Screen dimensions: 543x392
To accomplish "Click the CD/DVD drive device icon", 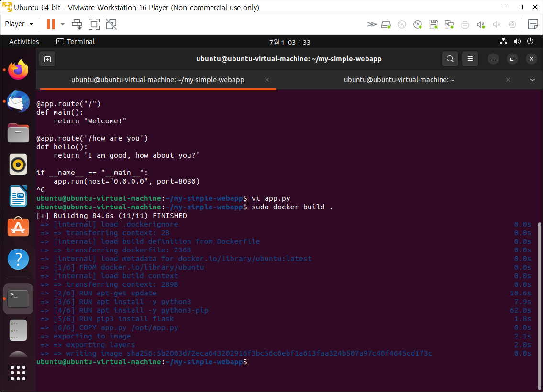I will tap(402, 24).
